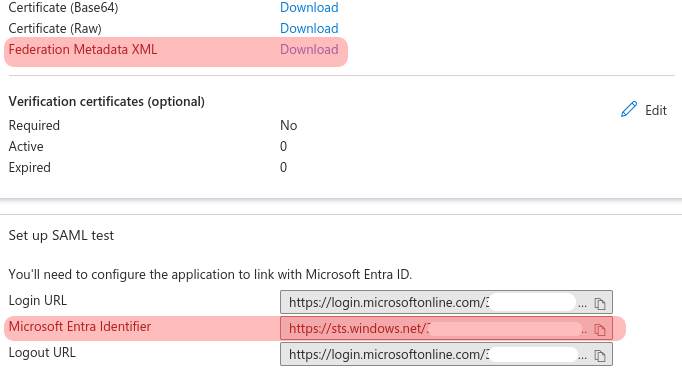Select the Login URL text field
The width and height of the screenshot is (682, 373).
click(x=446, y=302)
